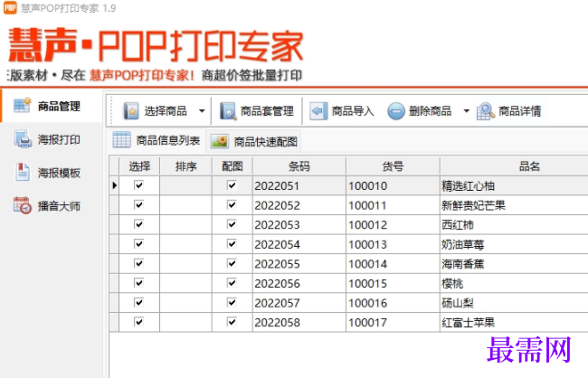Screen dimensions: 588x378
Task: Toggle 选择 checkbox for 砀山梨
Action: tap(138, 302)
